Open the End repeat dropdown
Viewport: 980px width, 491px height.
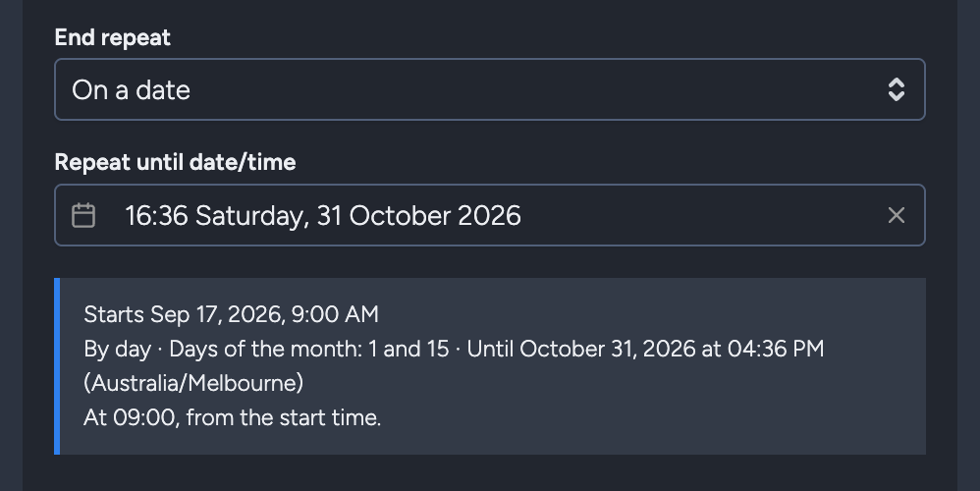489,89
